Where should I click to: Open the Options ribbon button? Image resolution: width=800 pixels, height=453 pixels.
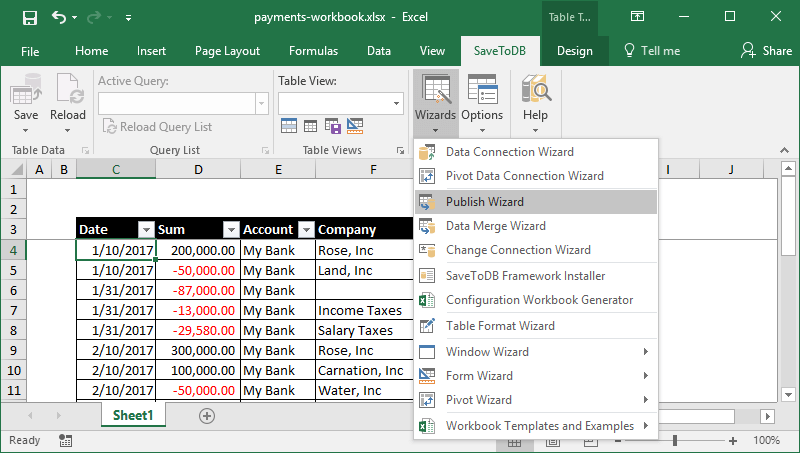click(482, 103)
